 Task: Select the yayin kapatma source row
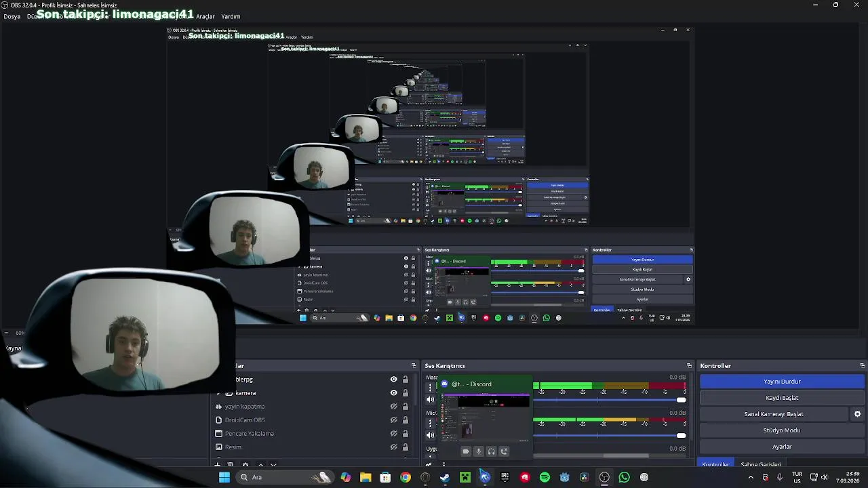(313, 407)
